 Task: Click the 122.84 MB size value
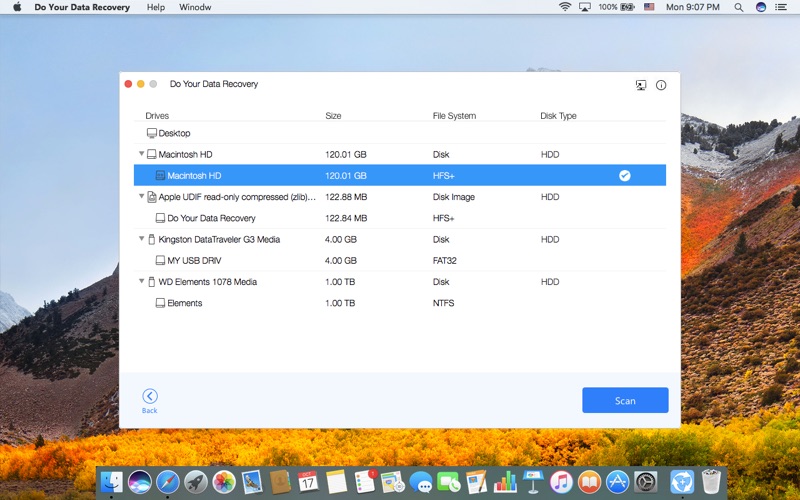(346, 218)
